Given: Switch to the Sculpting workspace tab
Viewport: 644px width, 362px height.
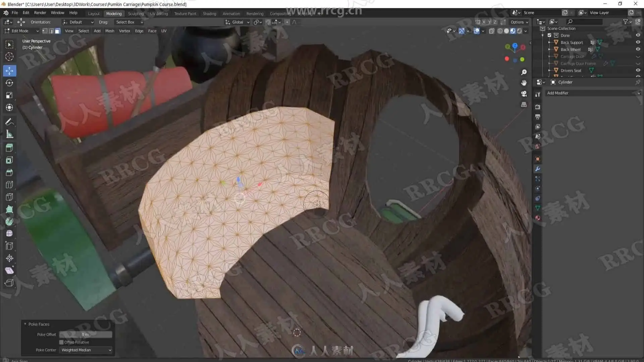Looking at the screenshot, I should 136,13.
